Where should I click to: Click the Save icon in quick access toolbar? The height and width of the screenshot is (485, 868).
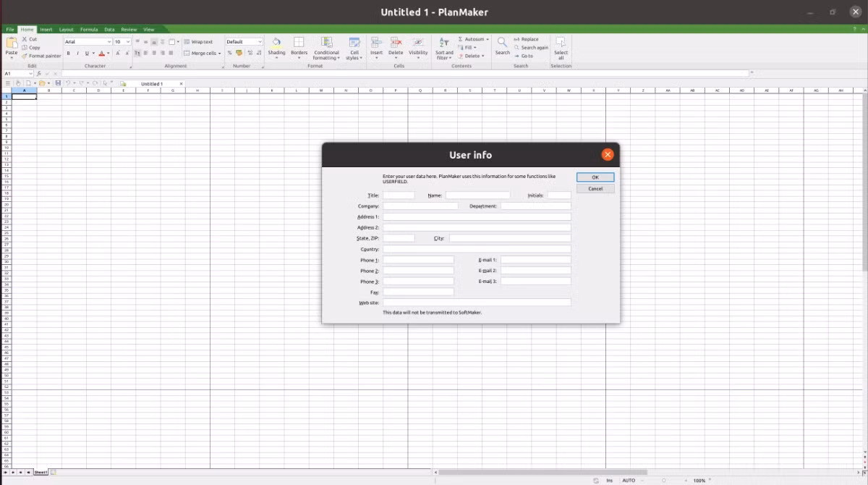click(58, 84)
